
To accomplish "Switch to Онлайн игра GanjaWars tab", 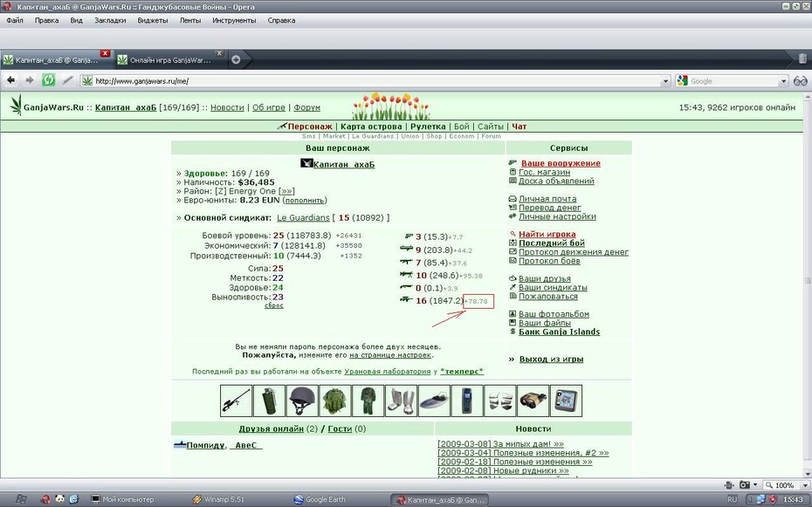I will click(x=170, y=60).
